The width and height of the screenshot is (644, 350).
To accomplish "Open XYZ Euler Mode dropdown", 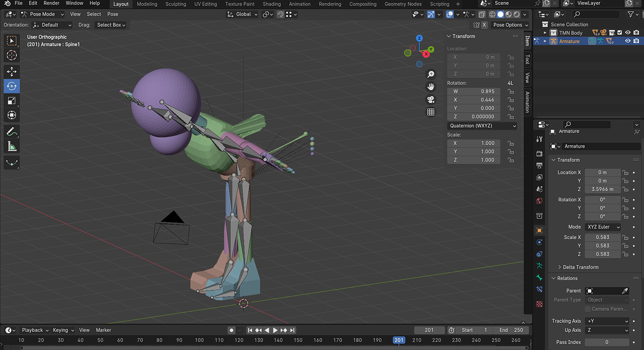I will (603, 227).
